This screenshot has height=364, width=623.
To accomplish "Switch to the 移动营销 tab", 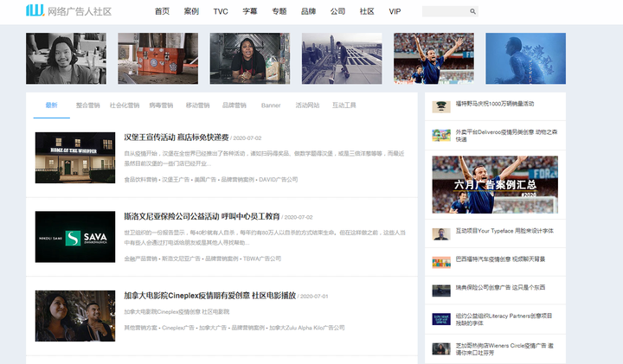I will [197, 105].
